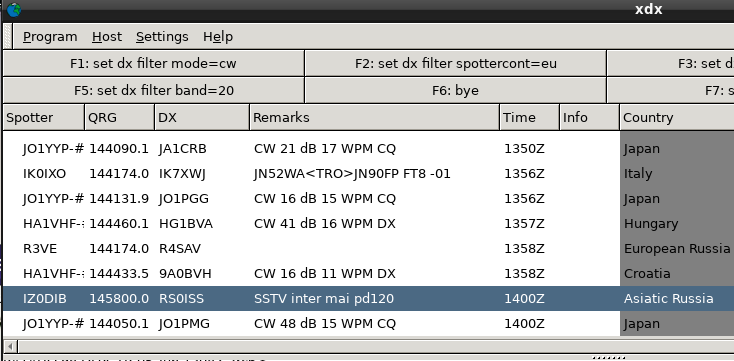
Task: Click the horizontal scrollbar track
Action: (x=376, y=347)
